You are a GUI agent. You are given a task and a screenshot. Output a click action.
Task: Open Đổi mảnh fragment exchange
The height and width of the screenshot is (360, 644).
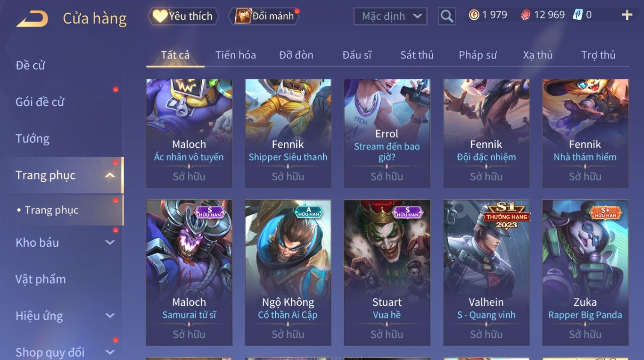265,16
